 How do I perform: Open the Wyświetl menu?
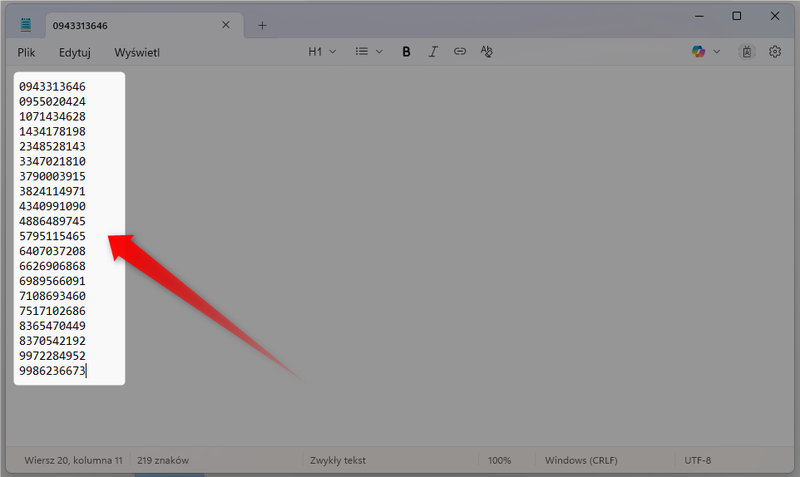point(137,52)
